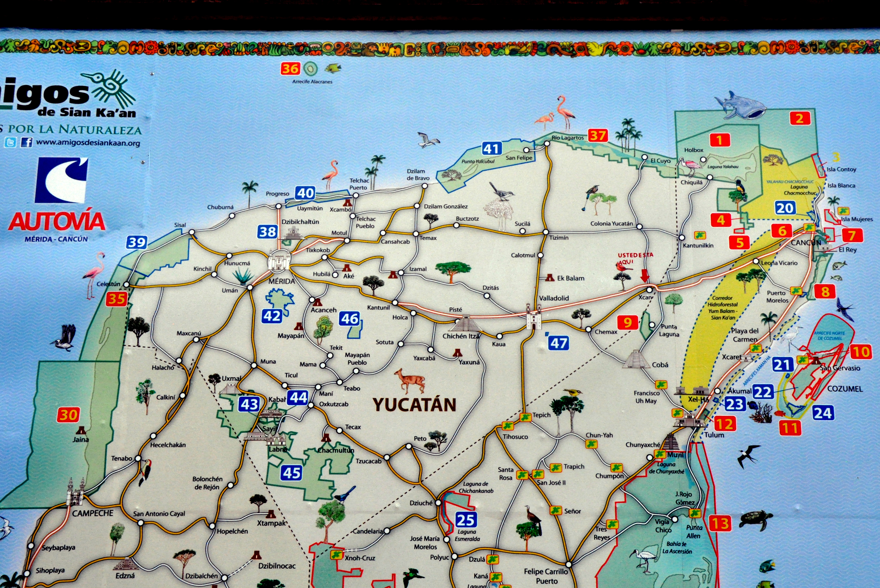This screenshot has width=880, height=588.
Task: Select blue marker number 25
Action: pos(466,520)
